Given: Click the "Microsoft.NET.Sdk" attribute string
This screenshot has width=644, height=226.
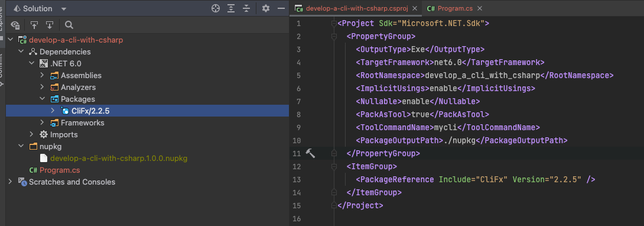Looking at the screenshot, I should click(x=441, y=24).
